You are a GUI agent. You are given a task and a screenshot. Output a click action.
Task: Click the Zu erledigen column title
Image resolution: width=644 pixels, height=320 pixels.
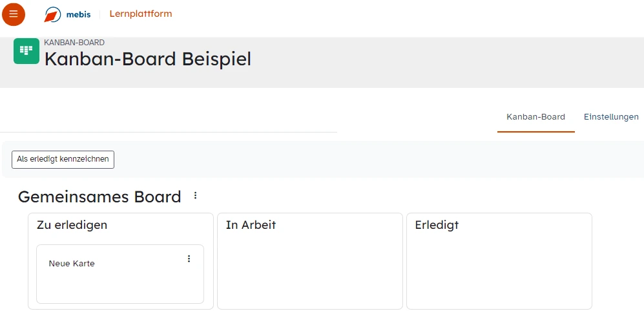click(72, 225)
